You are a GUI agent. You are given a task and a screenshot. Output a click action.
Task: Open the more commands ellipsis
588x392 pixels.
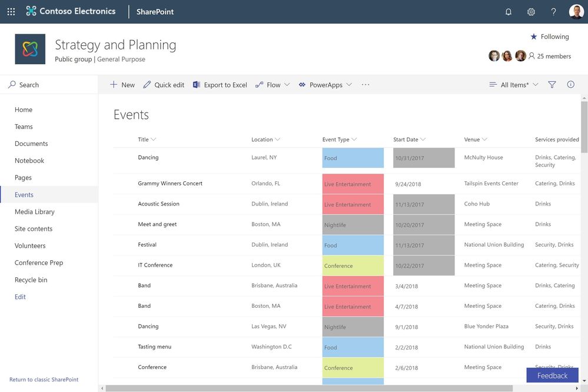tap(366, 85)
